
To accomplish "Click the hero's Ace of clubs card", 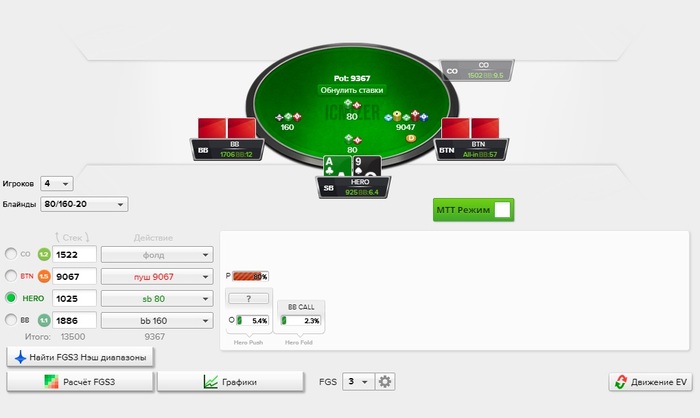I will tap(337, 167).
